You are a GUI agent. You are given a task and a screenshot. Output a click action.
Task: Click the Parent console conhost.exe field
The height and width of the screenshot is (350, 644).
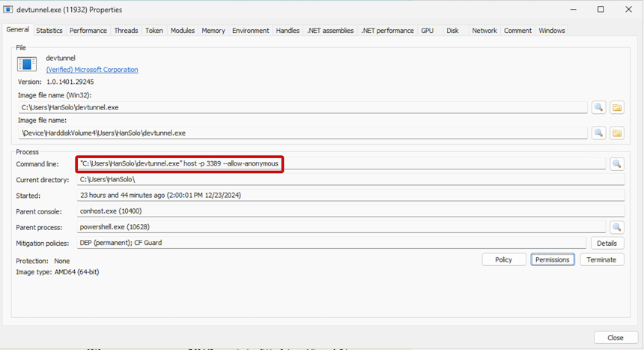(350, 211)
